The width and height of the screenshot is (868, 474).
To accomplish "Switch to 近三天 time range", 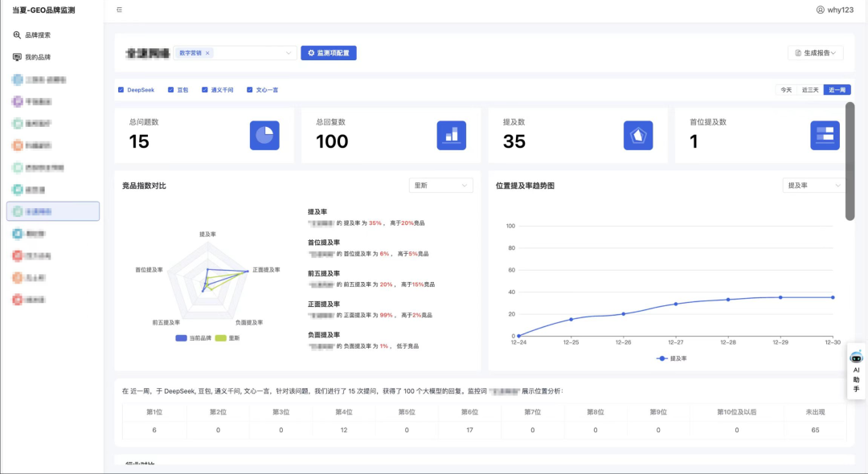I will point(809,90).
